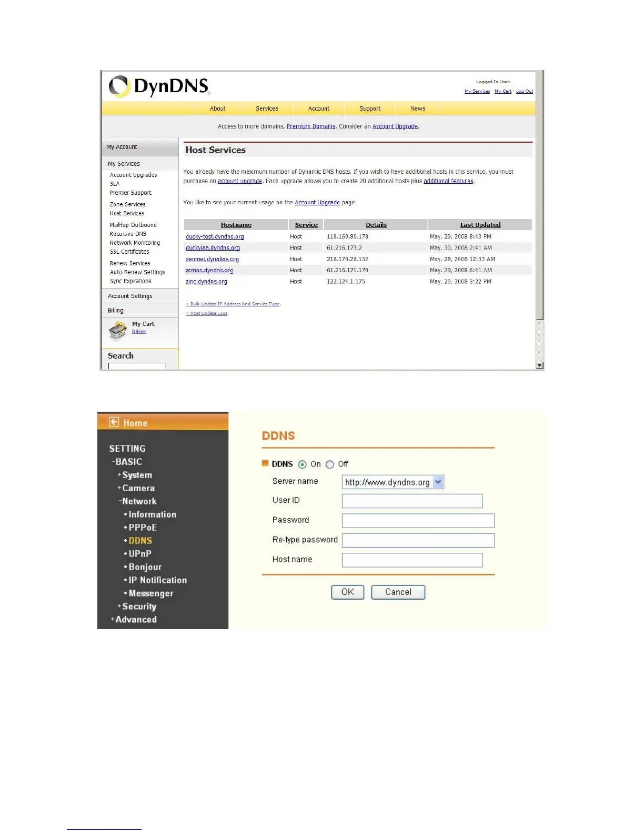Open the Premium Domains link

(311, 126)
